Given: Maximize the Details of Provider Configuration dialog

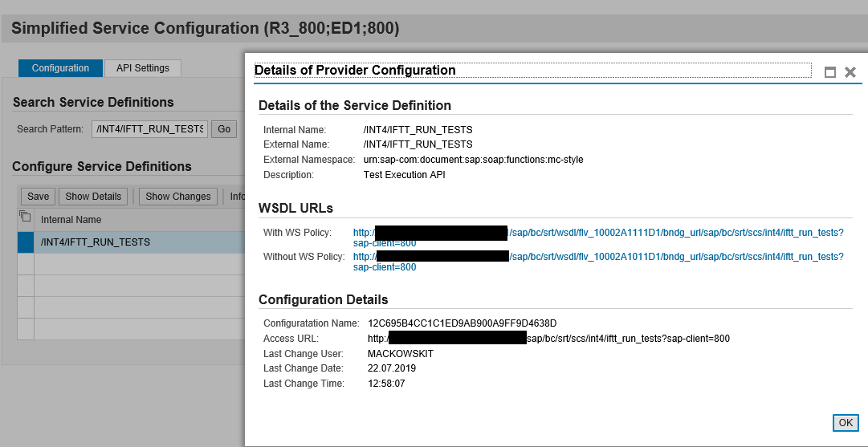Looking at the screenshot, I should [830, 72].
